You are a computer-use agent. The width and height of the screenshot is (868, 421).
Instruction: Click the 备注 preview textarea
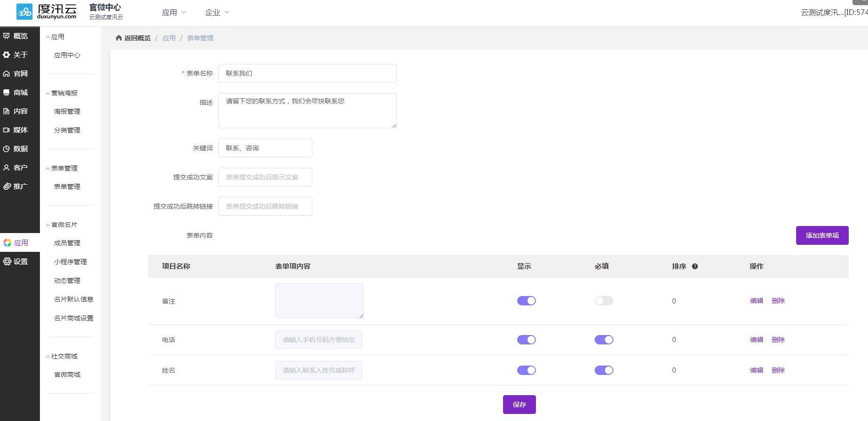319,301
